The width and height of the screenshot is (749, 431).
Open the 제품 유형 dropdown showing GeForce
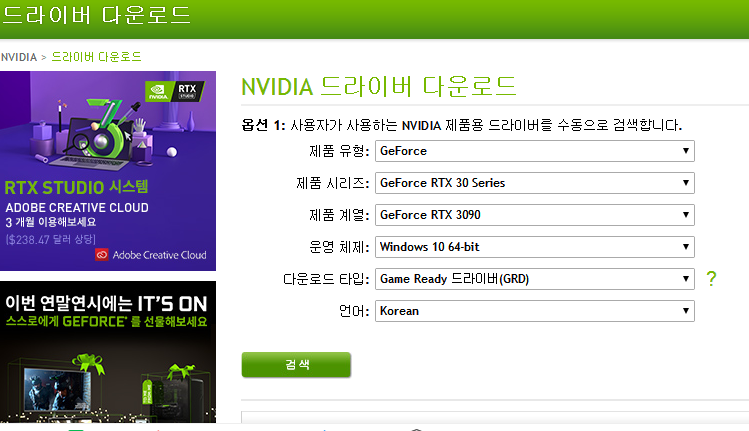(x=535, y=151)
